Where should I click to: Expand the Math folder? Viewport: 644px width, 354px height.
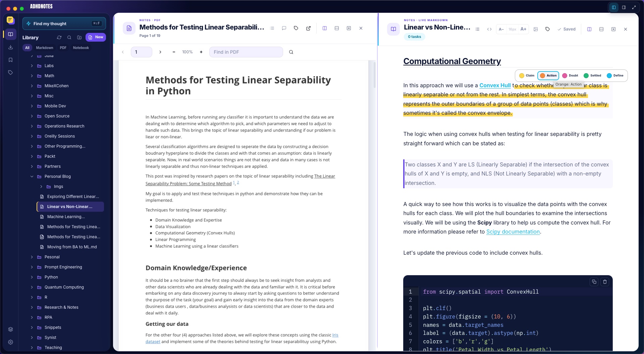[x=32, y=76]
